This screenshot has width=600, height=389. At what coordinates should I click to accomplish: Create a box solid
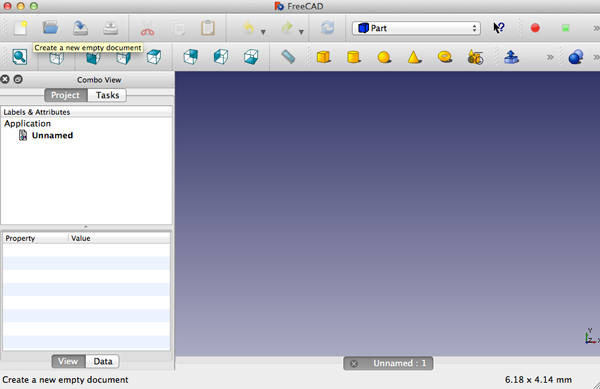[323, 57]
